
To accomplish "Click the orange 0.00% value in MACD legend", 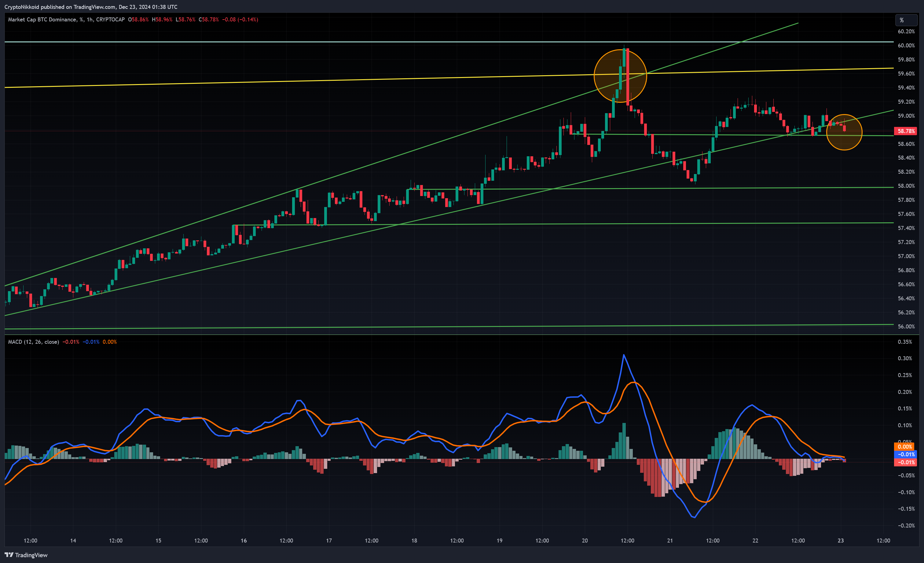I will 109,342.
